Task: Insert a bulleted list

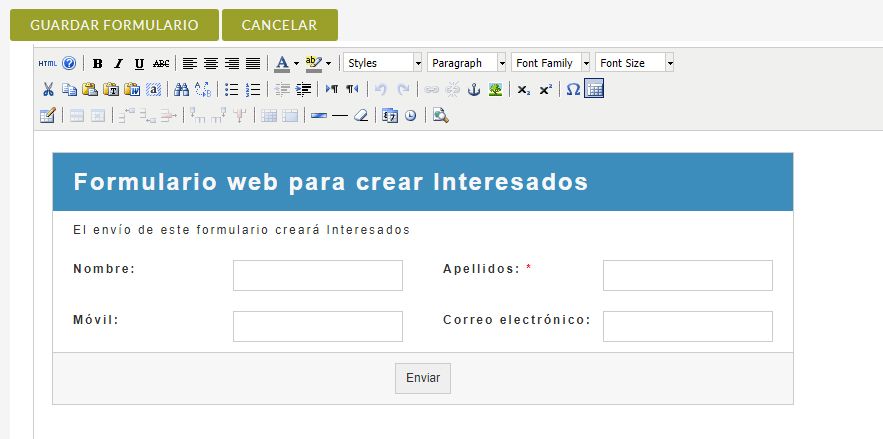Action: 232,89
